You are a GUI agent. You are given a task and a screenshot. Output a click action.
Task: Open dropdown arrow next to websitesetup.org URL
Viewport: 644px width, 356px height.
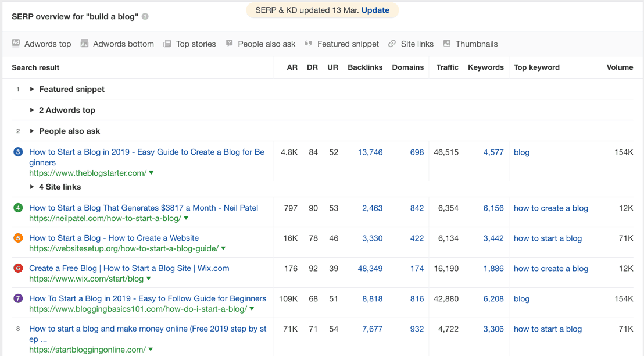pos(223,248)
